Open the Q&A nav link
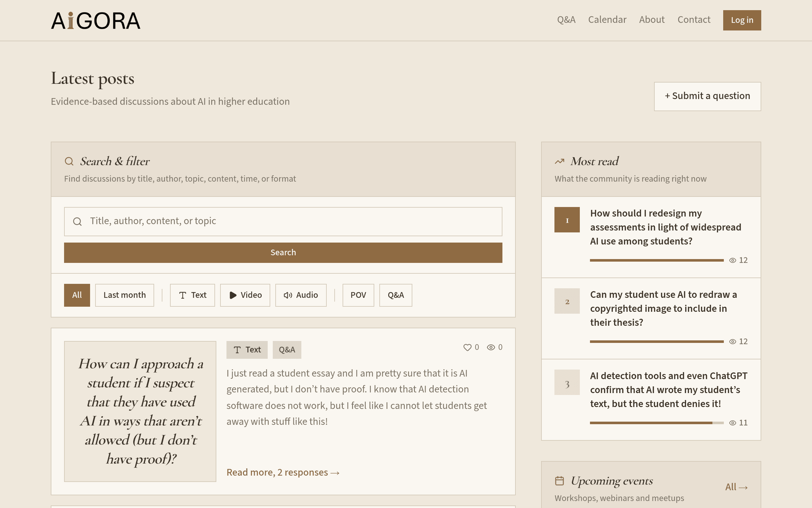Viewport: 812px width, 508px height. [x=566, y=20]
